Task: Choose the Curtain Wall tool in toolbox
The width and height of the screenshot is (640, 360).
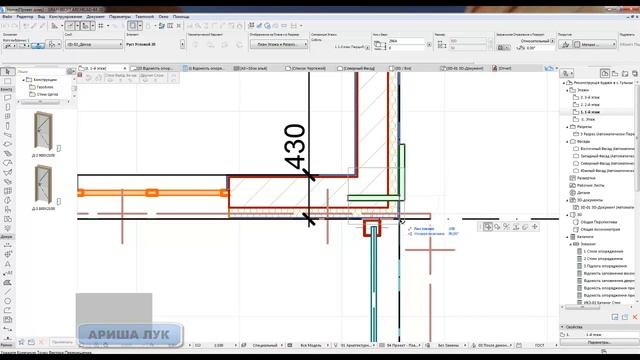Action: click(x=7, y=191)
